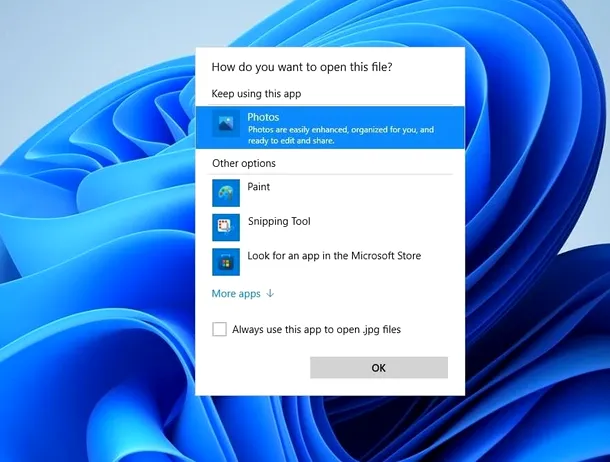The height and width of the screenshot is (462, 610).
Task: Click the 'Keep using this app' heading
Action: pyautogui.click(x=256, y=94)
